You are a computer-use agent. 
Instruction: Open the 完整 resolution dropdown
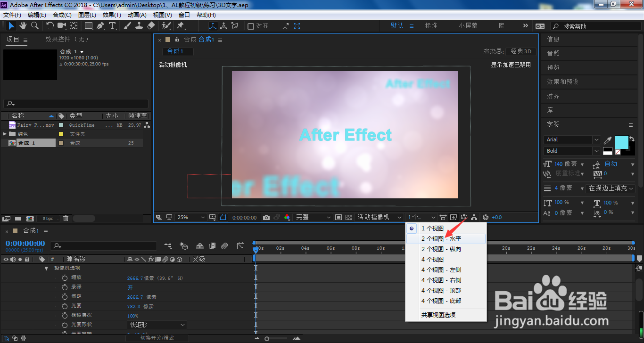[313, 217]
